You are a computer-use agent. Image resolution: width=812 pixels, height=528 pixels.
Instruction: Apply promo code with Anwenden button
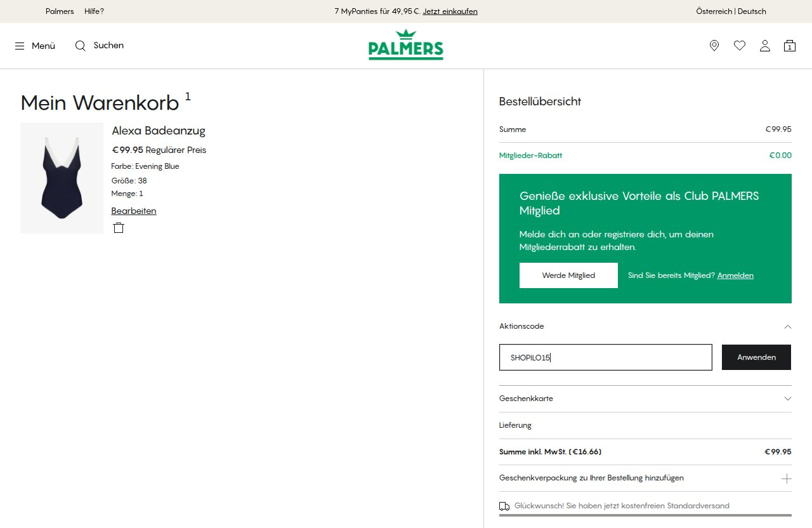(x=756, y=357)
